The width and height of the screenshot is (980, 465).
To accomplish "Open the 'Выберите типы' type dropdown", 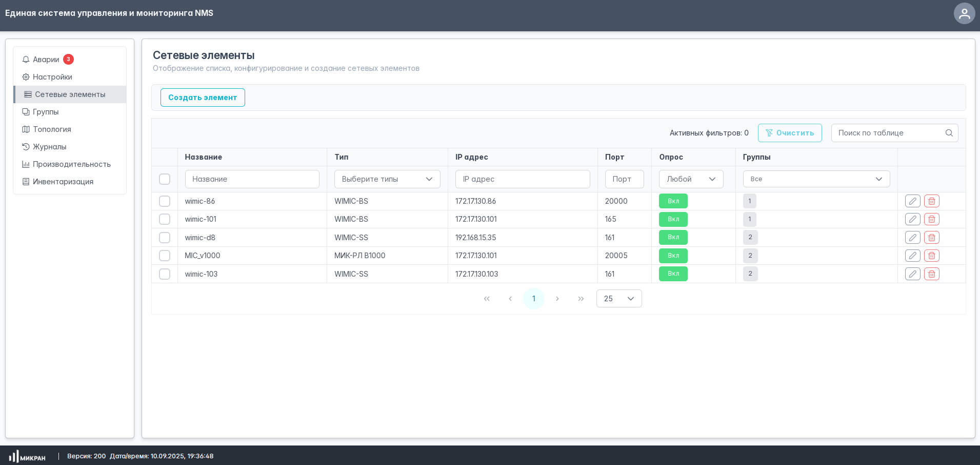I will coord(387,179).
